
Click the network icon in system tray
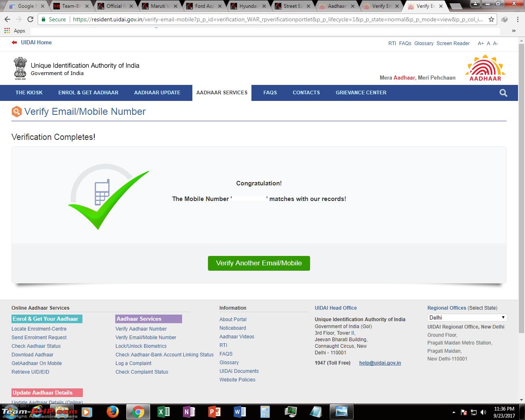(x=474, y=412)
